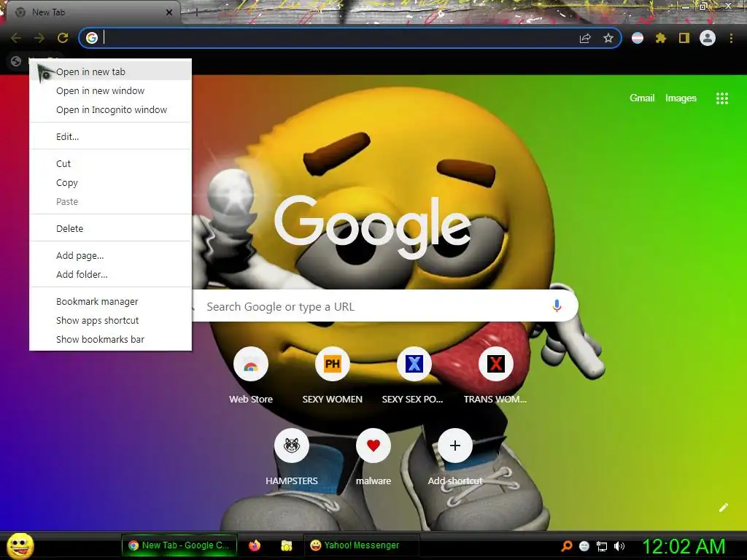Click the 12:02 AM clock
This screenshot has height=560, width=747.
click(x=684, y=546)
